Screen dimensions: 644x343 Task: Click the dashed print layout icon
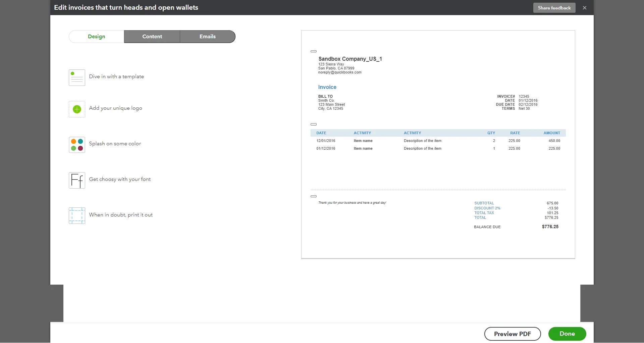point(76,216)
